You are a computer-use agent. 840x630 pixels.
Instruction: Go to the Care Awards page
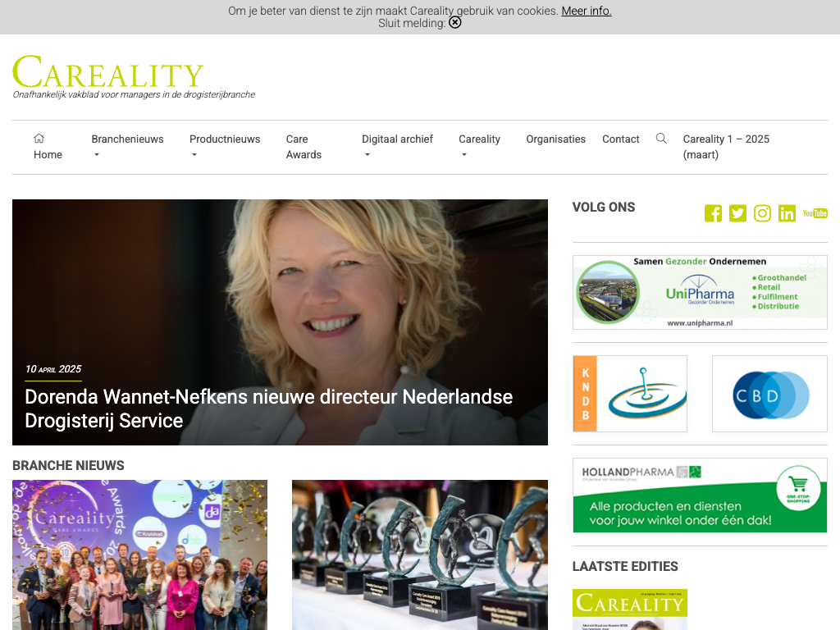coord(304,147)
